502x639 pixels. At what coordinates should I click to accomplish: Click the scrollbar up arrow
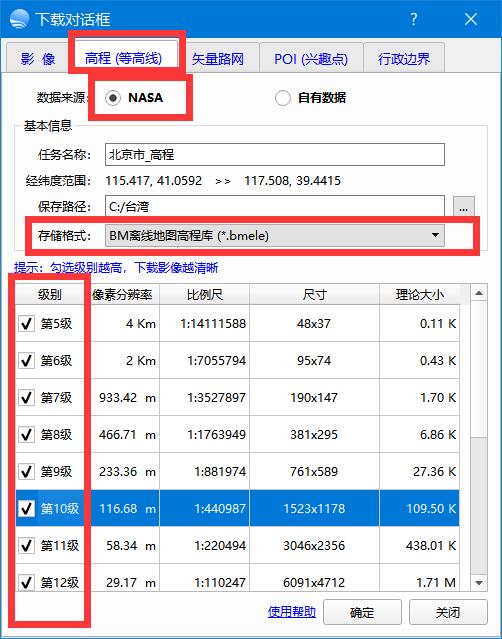click(x=479, y=293)
